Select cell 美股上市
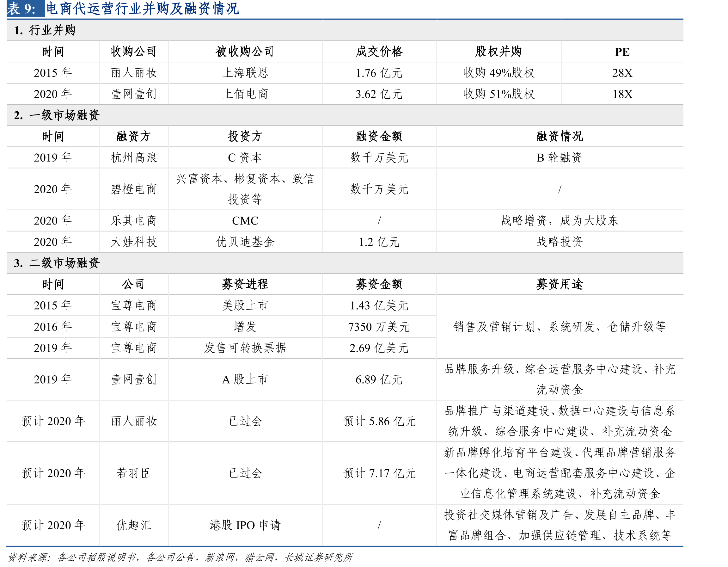728x567 pixels. (245, 305)
